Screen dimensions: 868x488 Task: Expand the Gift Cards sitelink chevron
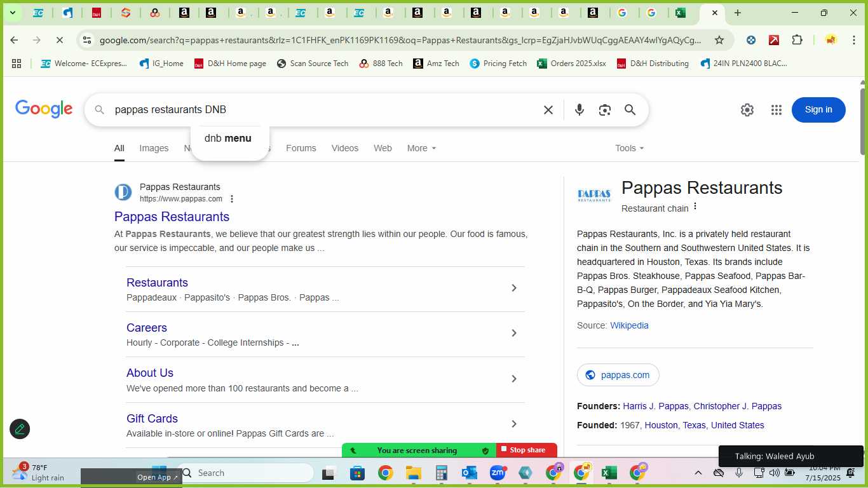pos(514,424)
